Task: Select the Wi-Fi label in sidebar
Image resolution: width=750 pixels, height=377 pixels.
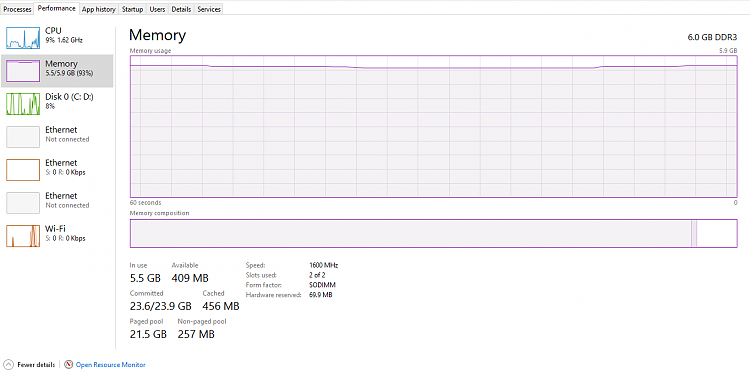Action: [55, 229]
